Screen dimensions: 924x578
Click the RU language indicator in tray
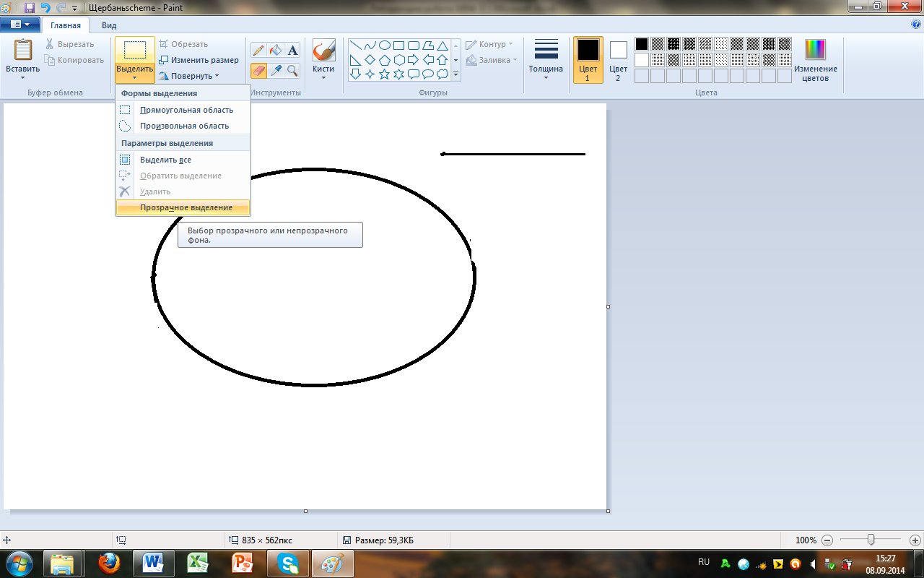(704, 562)
